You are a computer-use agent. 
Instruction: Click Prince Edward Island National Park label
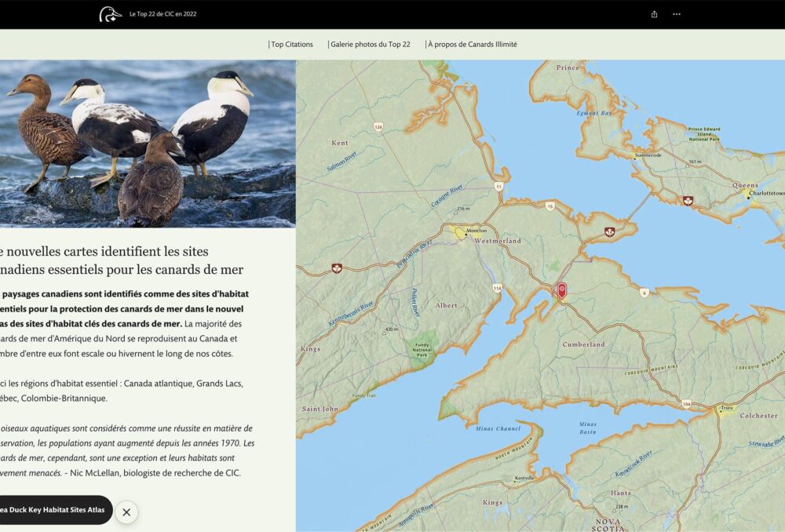704,134
